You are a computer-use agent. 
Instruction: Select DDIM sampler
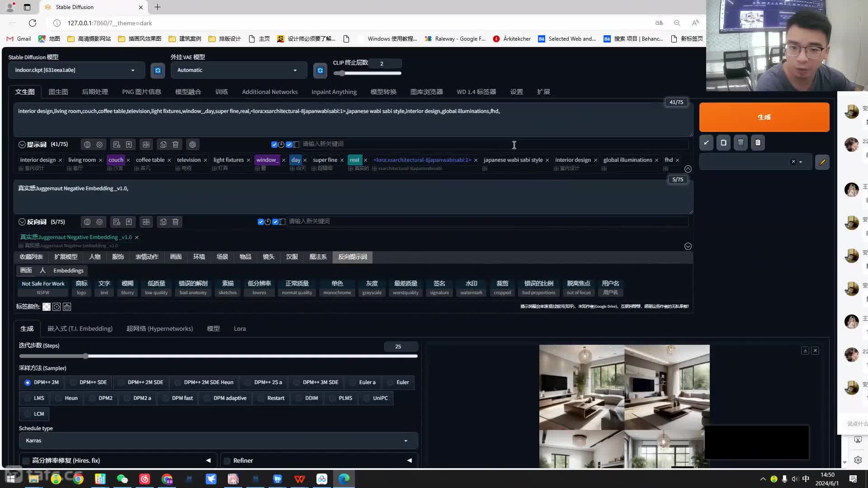pyautogui.click(x=307, y=398)
